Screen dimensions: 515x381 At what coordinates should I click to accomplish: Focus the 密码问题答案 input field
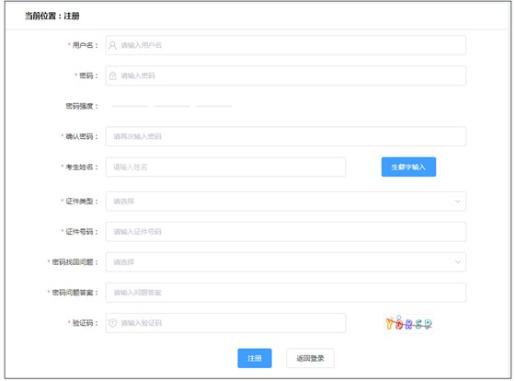[x=286, y=293]
